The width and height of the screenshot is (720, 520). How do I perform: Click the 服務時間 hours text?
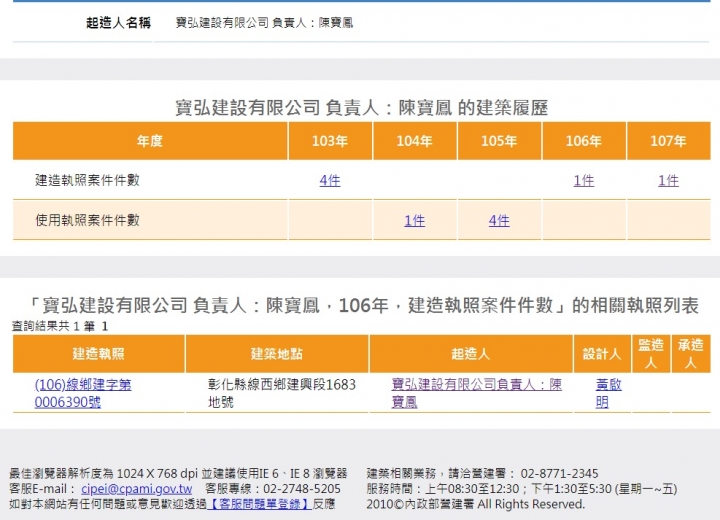(x=522, y=489)
